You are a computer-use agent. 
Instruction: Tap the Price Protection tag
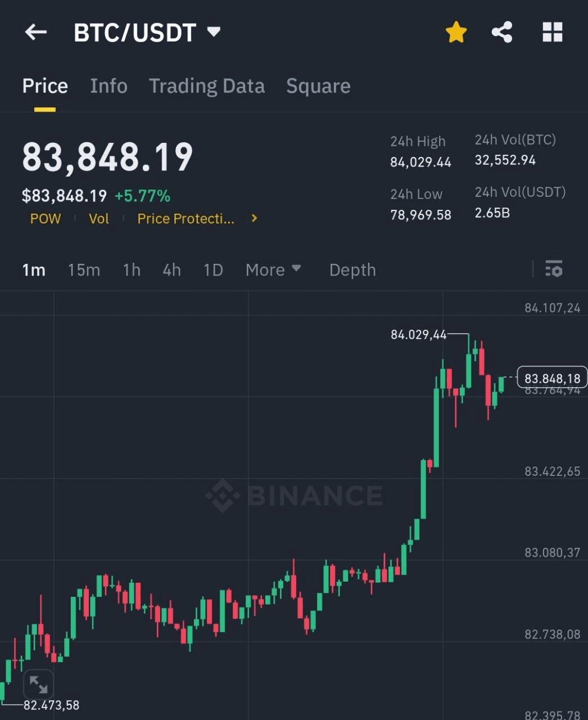pos(186,219)
